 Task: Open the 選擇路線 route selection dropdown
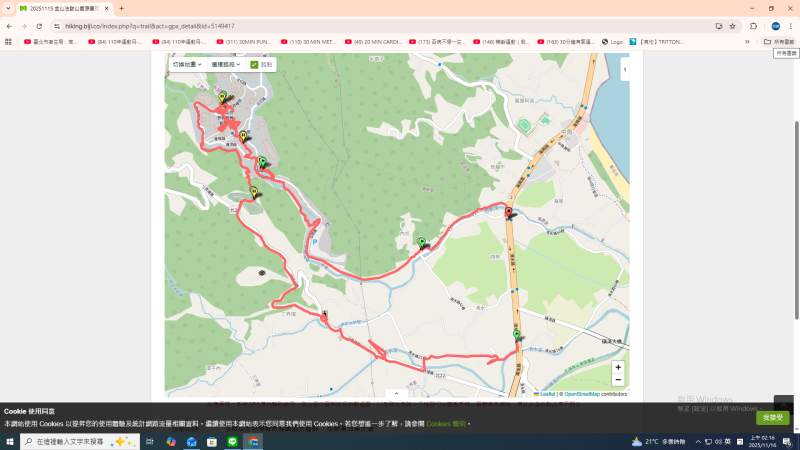225,64
